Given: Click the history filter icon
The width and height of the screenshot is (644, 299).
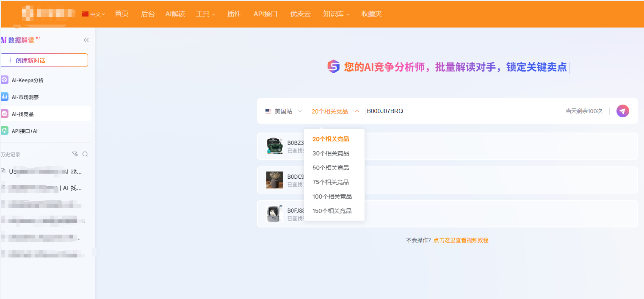Looking at the screenshot, I should tap(75, 154).
